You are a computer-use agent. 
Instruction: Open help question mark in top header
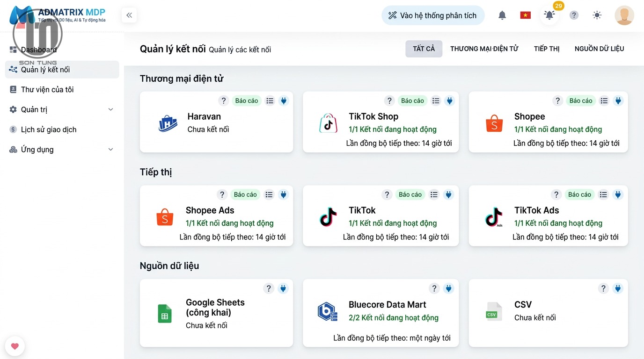pos(574,15)
